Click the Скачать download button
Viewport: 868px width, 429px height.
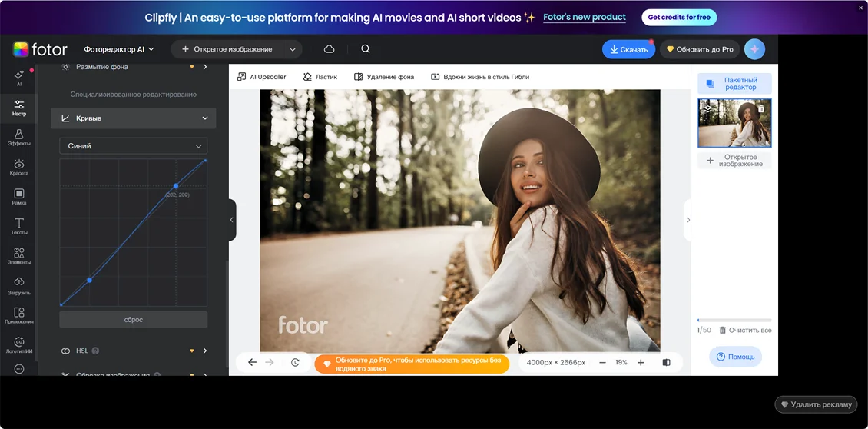[628, 49]
